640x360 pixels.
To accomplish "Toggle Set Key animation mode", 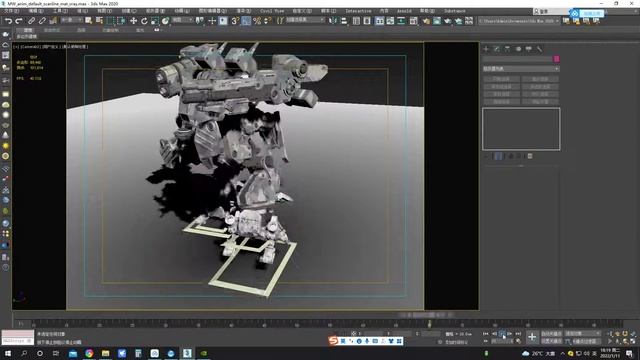I will pos(551,341).
